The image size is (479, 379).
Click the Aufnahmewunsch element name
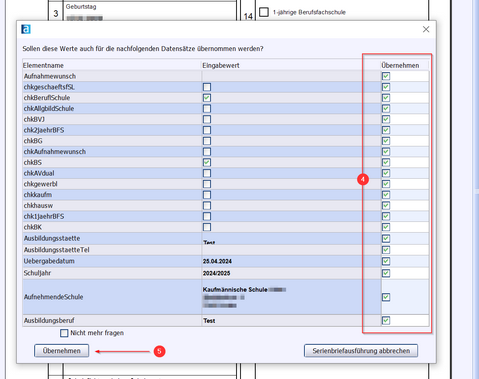(x=50, y=76)
